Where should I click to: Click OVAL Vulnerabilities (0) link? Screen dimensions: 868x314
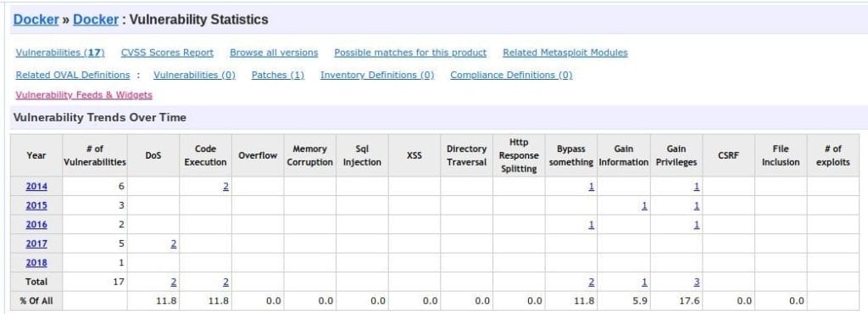(194, 75)
